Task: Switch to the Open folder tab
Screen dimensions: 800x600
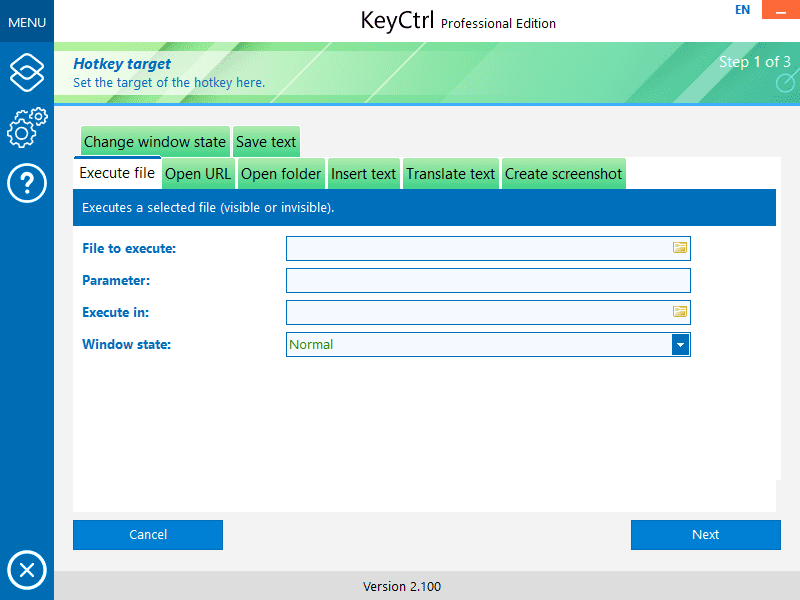Action: tap(281, 174)
